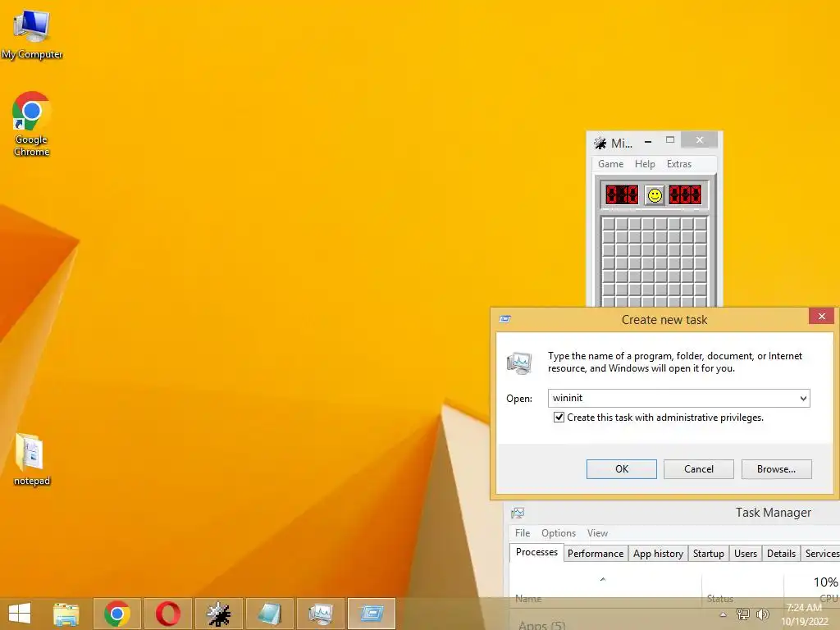Click Browse... to locate a program
The height and width of the screenshot is (630, 840).
776,469
